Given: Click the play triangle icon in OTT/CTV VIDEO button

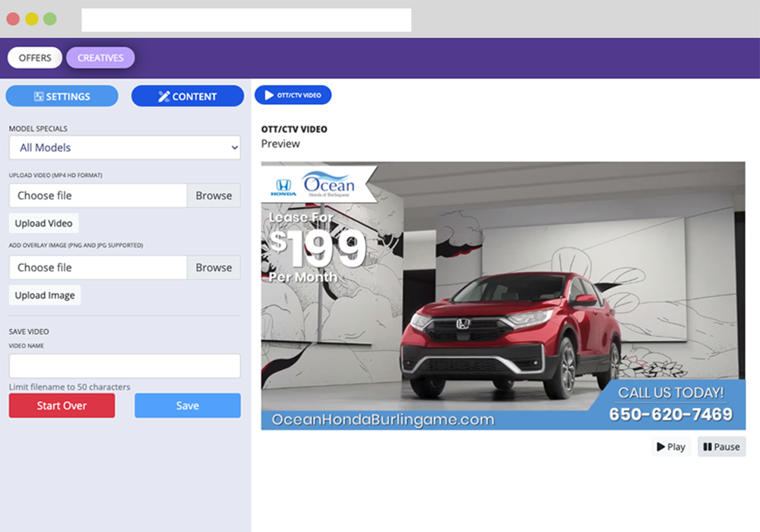Looking at the screenshot, I should click(x=269, y=95).
